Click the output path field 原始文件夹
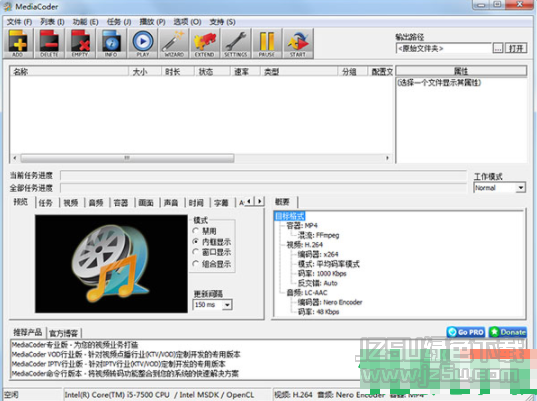The height and width of the screenshot is (401, 537). click(x=444, y=48)
